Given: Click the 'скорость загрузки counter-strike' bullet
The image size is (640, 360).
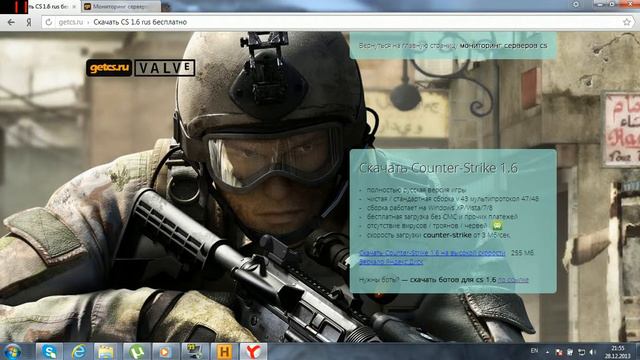Looking at the screenshot, I should click(x=438, y=235).
